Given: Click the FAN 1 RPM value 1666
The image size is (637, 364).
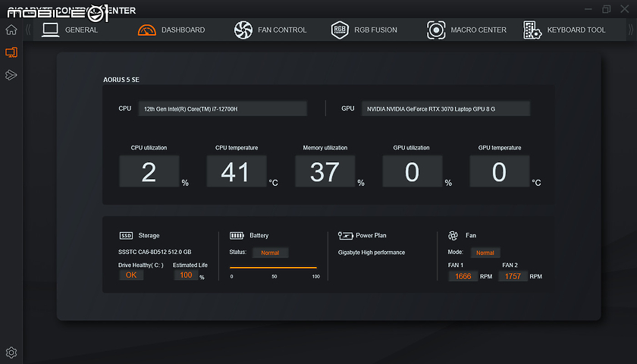Looking at the screenshot, I should click(x=463, y=276).
